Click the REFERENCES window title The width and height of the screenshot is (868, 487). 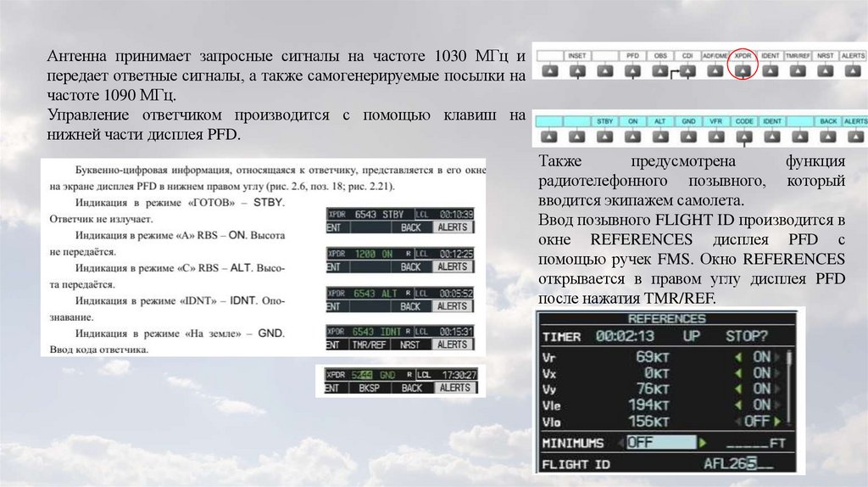pos(666,318)
